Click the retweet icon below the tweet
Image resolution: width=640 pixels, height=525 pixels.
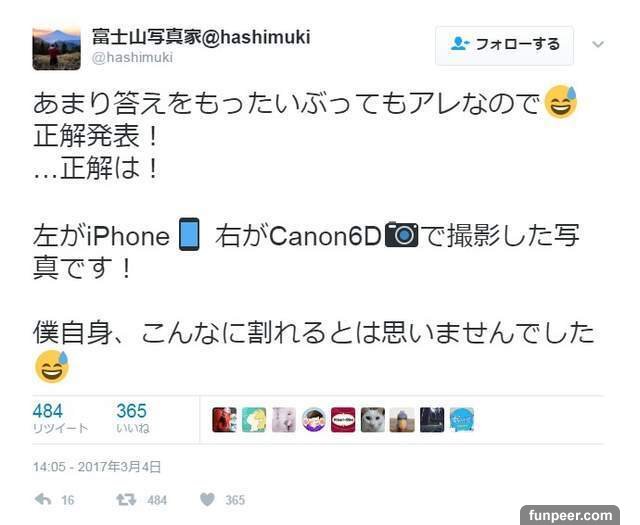tap(126, 500)
